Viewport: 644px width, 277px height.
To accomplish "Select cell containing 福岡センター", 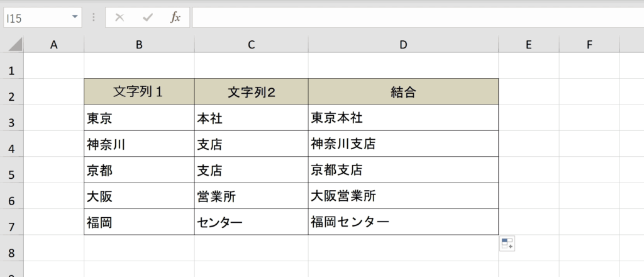I will pos(403,222).
